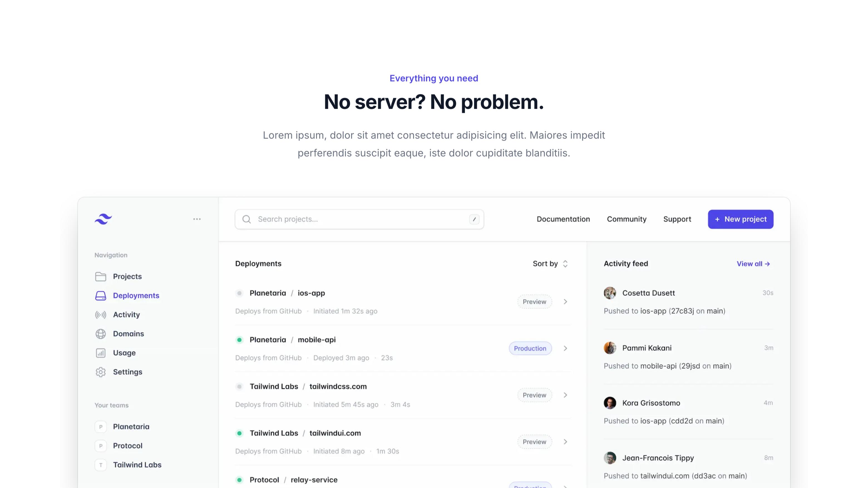
Task: Click View all in Activity feed
Action: 753,264
